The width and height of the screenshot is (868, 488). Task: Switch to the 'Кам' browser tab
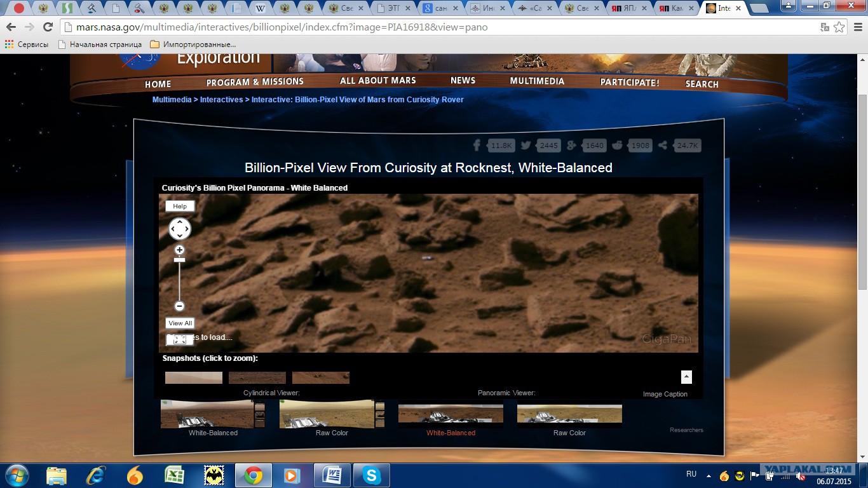click(x=677, y=8)
